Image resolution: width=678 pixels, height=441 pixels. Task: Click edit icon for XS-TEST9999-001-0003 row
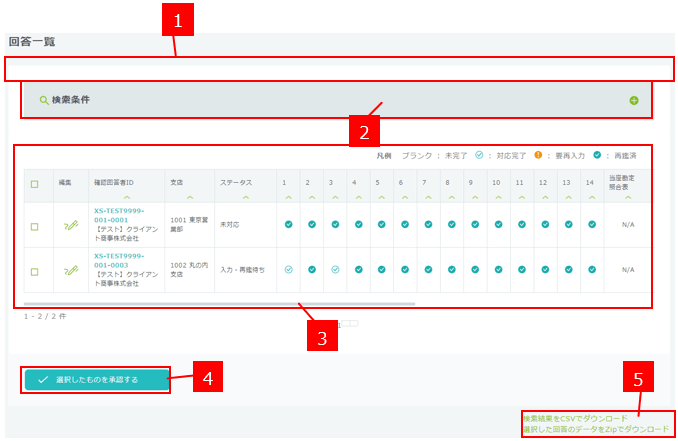coord(71,270)
